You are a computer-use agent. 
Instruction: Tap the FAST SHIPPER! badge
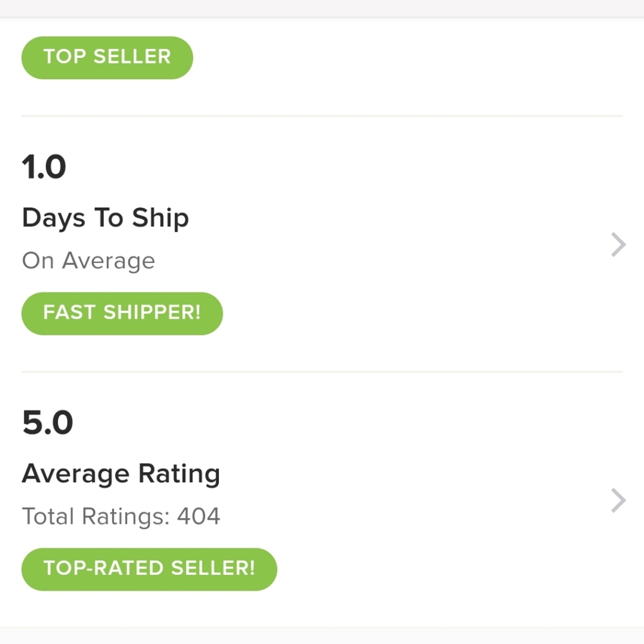click(122, 313)
